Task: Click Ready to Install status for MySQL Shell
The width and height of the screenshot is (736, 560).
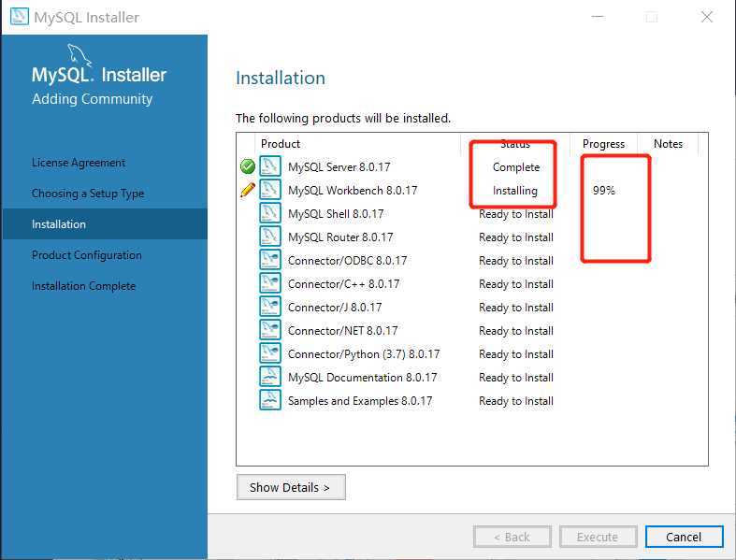Action: coord(516,214)
